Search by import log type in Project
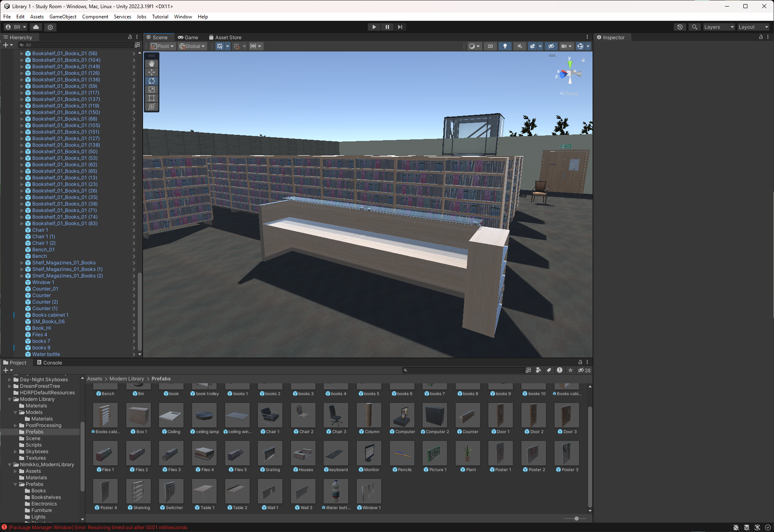The image size is (774, 532). pyautogui.click(x=559, y=370)
